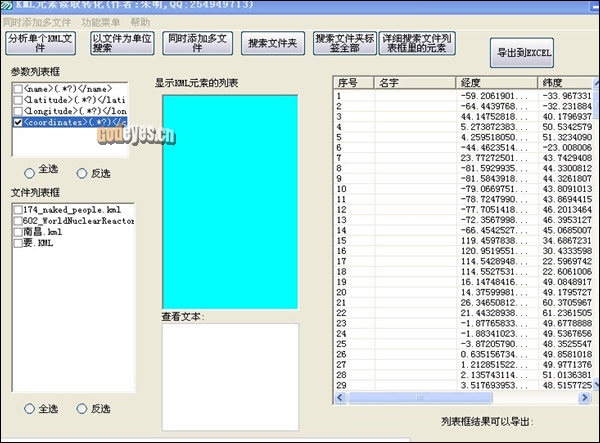
Task: Click latitude value 51.0136381
Action: coord(567,375)
